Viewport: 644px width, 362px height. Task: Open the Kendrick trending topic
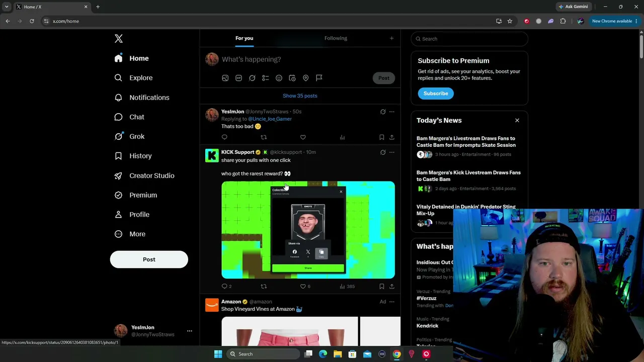[427, 326]
